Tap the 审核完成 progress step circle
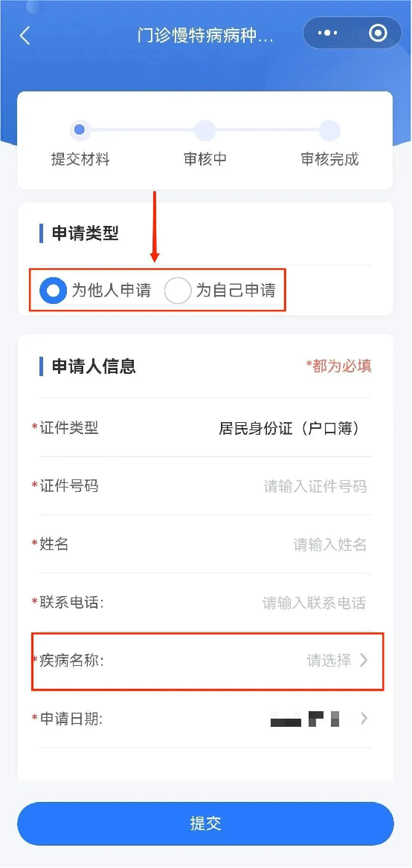This screenshot has height=868, width=412. (329, 131)
